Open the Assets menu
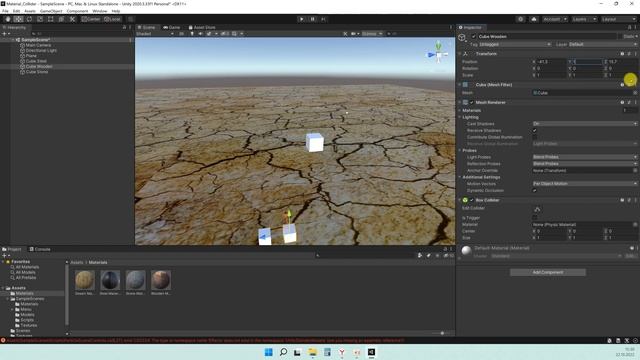The width and height of the screenshot is (640, 360). (x=30, y=11)
